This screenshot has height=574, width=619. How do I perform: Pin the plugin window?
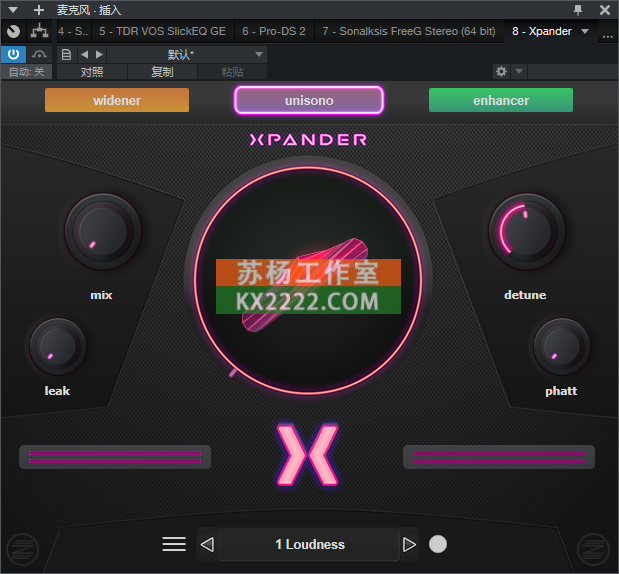tap(578, 10)
